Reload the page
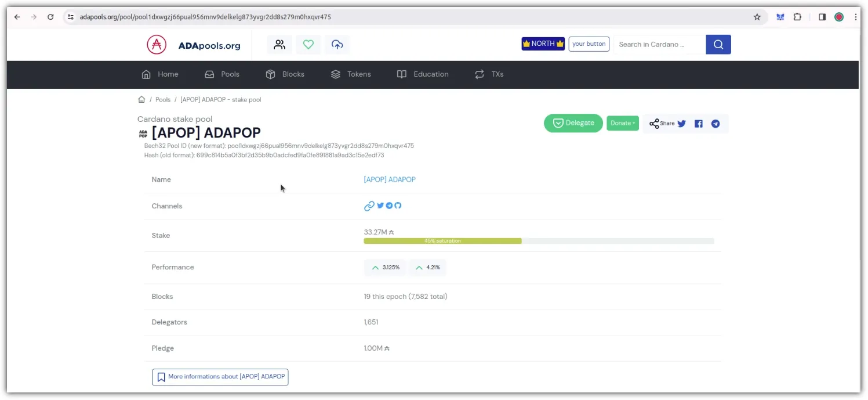 [x=50, y=17]
